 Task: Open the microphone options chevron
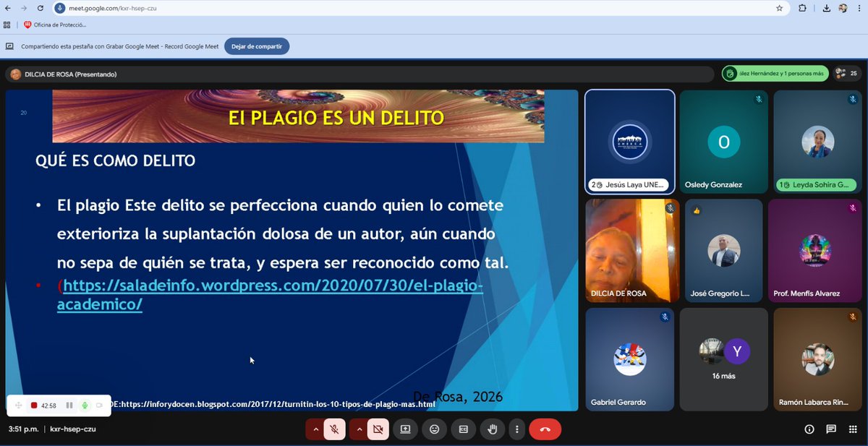click(316, 429)
